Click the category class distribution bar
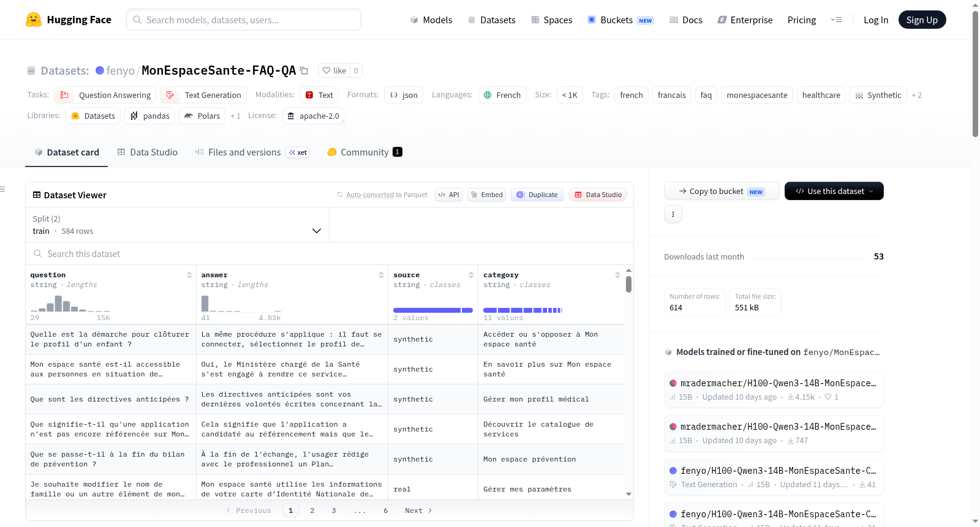 pos(522,310)
